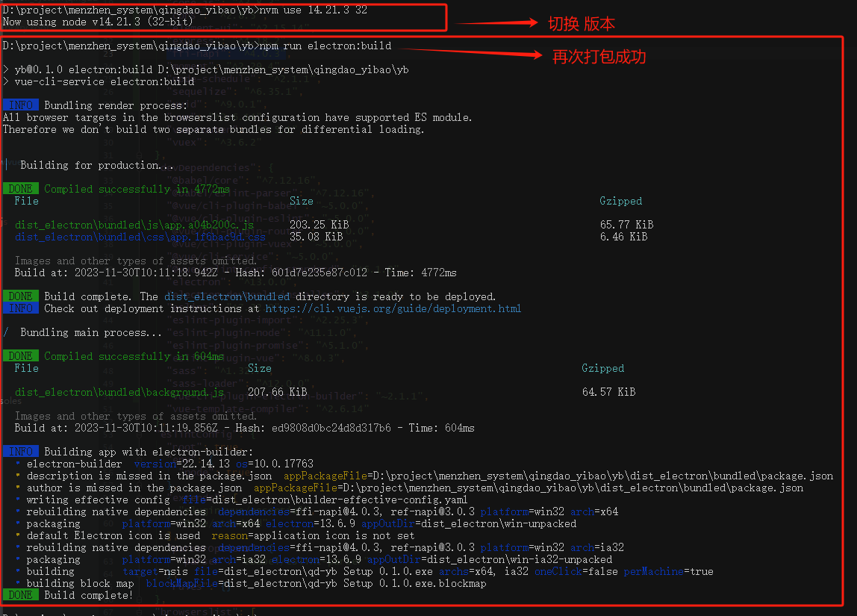Screen dimensions: 857x616
Task: Click the final DONE Build complete badge
Action: (21, 594)
